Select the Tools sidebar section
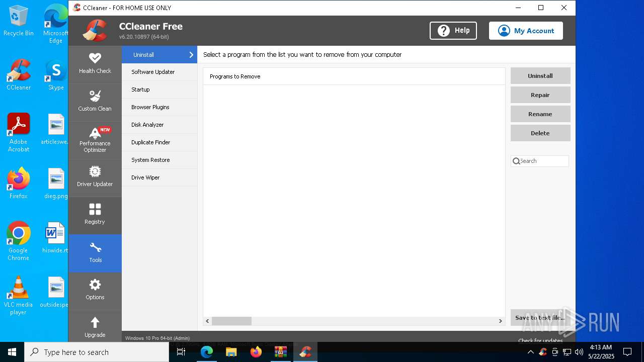The width and height of the screenshot is (644, 362). tap(95, 253)
